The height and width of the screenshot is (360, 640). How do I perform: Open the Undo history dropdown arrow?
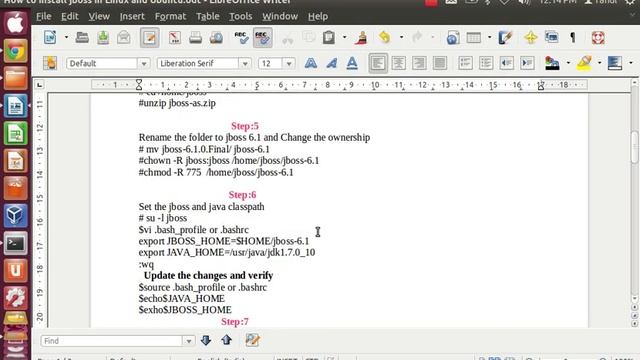click(x=402, y=38)
